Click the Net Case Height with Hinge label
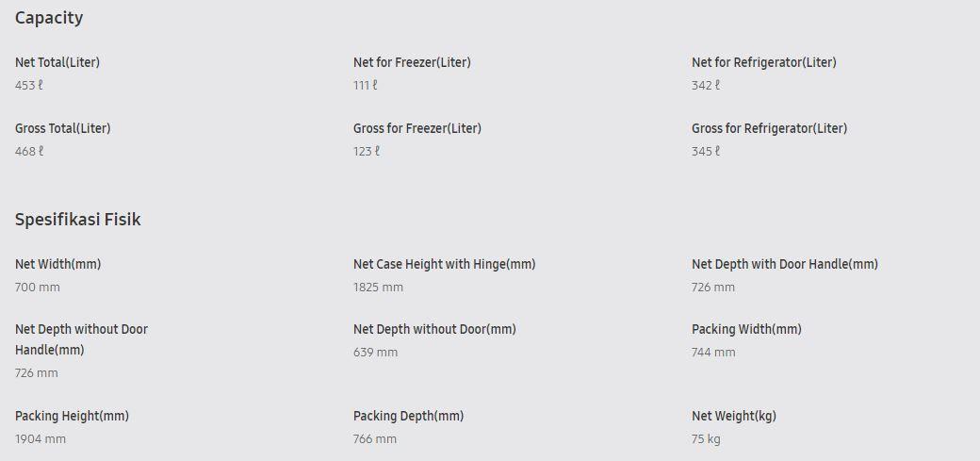The image size is (980, 461). tap(444, 264)
